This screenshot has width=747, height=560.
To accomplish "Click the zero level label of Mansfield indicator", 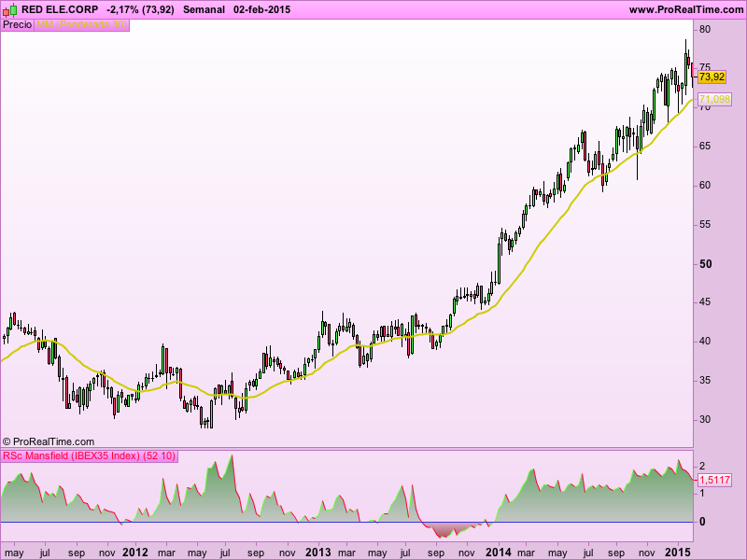I will point(702,522).
